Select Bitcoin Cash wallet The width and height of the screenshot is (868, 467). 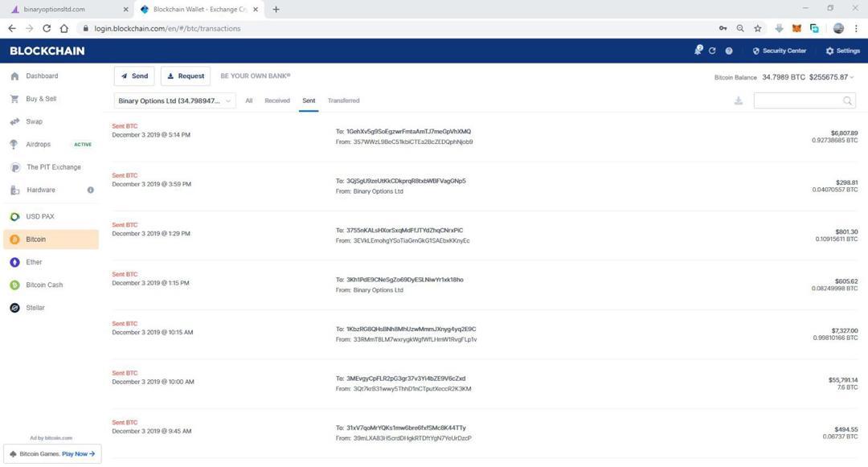coord(44,285)
